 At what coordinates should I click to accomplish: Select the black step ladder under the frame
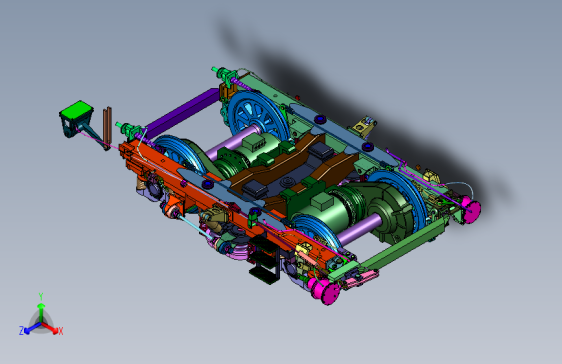pyautogui.click(x=265, y=259)
